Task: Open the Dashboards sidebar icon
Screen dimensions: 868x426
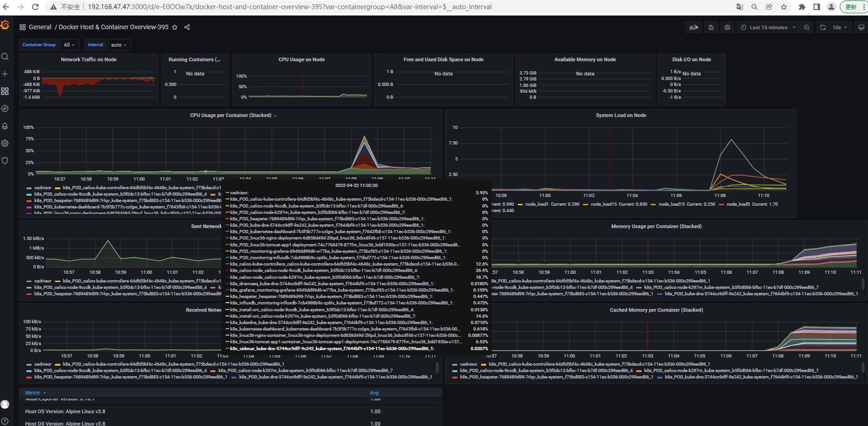Action: (5, 91)
